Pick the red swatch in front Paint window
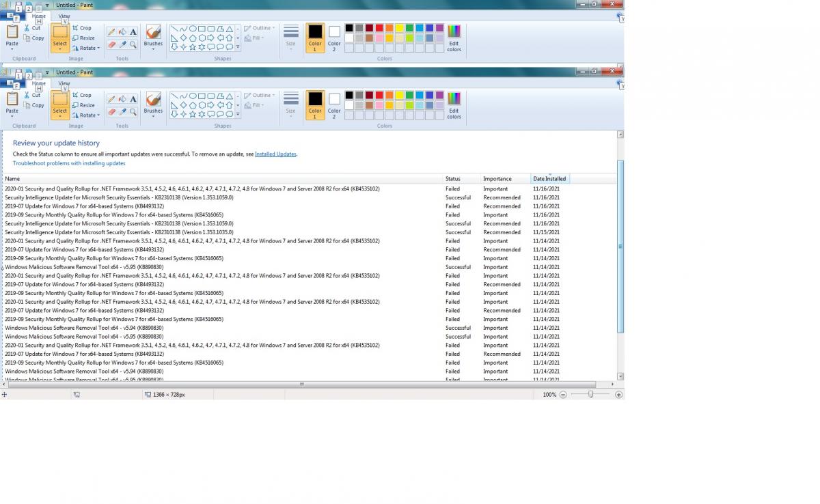 379,95
